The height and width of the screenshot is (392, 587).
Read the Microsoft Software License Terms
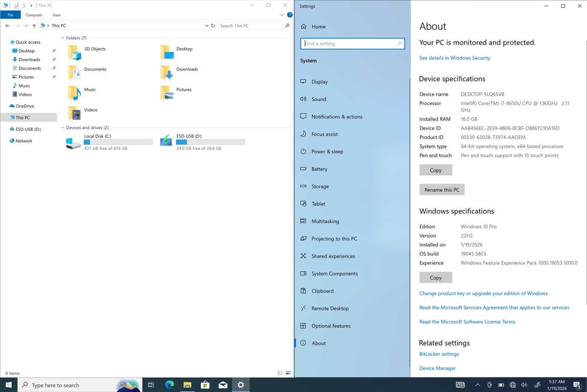467,322
